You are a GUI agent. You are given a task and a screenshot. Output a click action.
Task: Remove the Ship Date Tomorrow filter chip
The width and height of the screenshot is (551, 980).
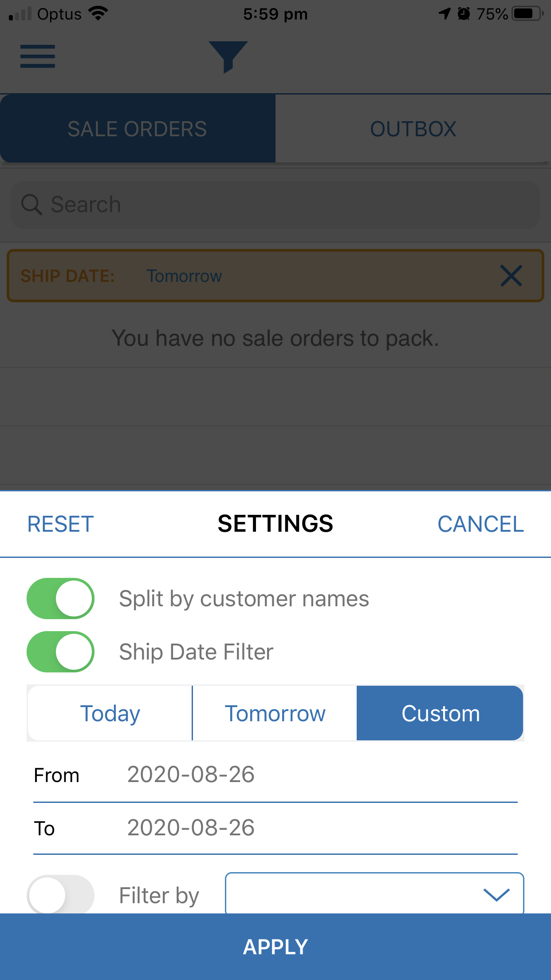tap(511, 276)
